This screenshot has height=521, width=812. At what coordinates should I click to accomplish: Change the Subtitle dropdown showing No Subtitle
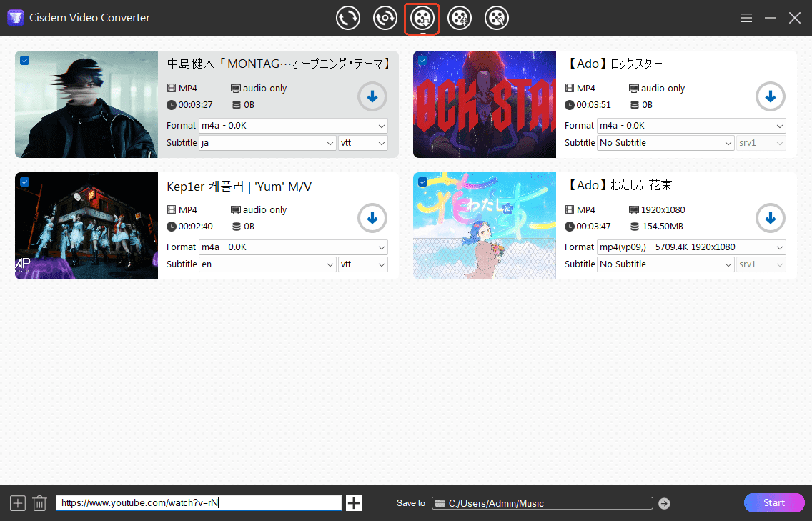(x=665, y=142)
